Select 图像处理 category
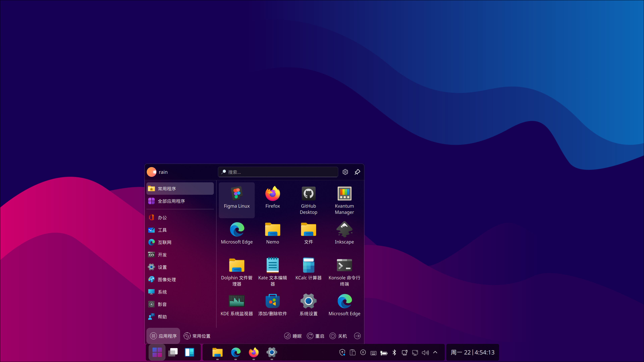644x362 pixels. 167,280
